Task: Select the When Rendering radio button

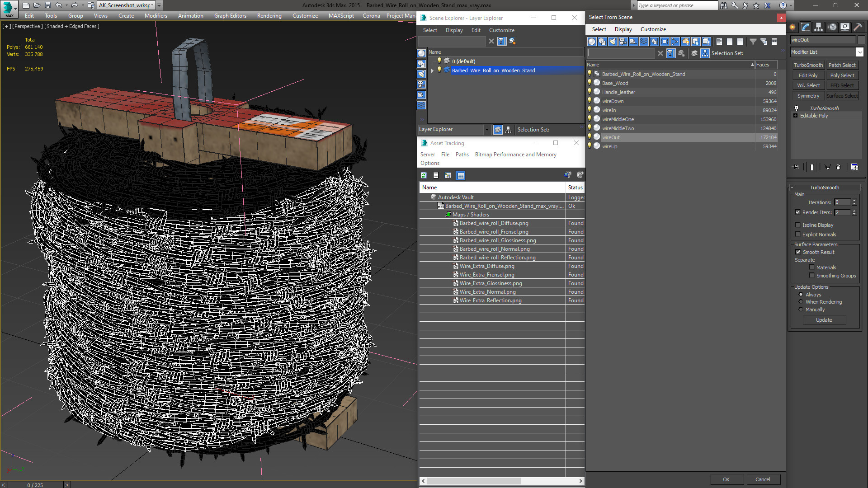Action: [801, 302]
